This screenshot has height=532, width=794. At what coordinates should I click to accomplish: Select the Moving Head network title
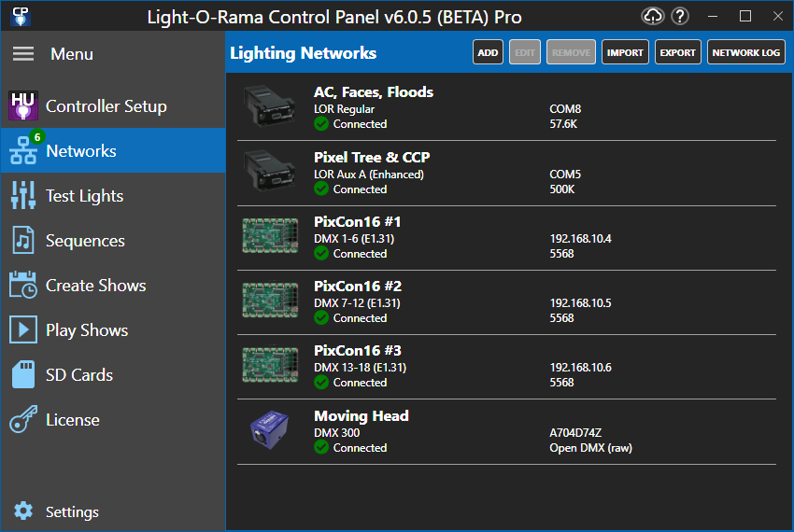[362, 415]
